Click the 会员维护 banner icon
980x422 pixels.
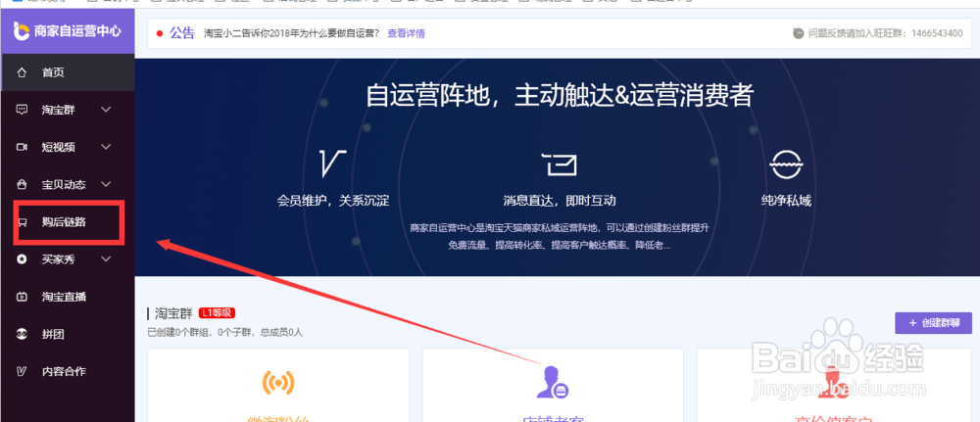click(333, 164)
